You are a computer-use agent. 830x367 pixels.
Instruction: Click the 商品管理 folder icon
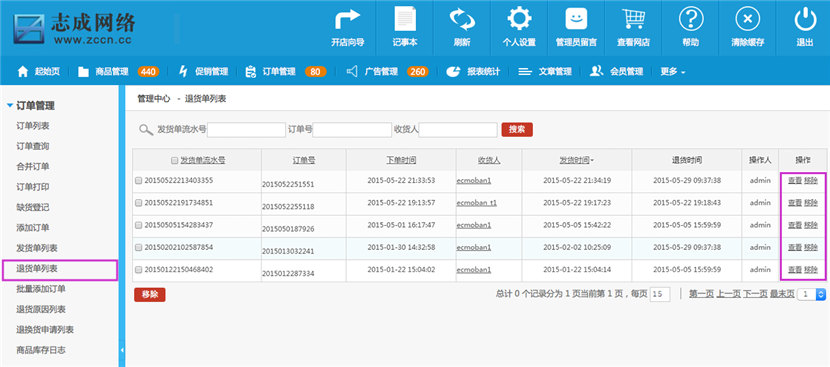[84, 72]
